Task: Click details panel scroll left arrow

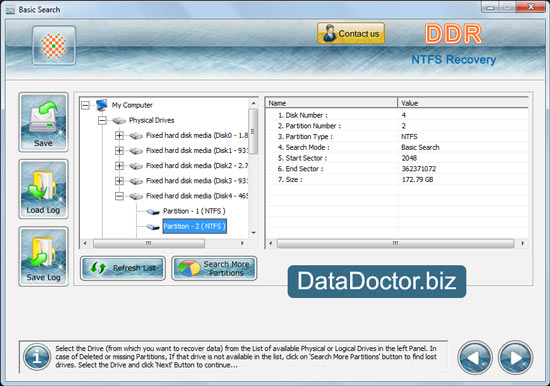Action: (270, 243)
